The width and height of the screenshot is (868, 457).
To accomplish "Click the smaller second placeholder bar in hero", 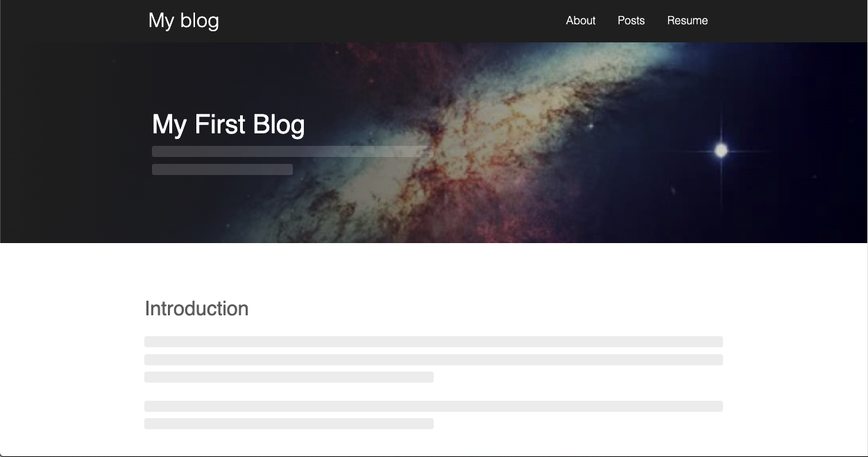I will [x=222, y=169].
